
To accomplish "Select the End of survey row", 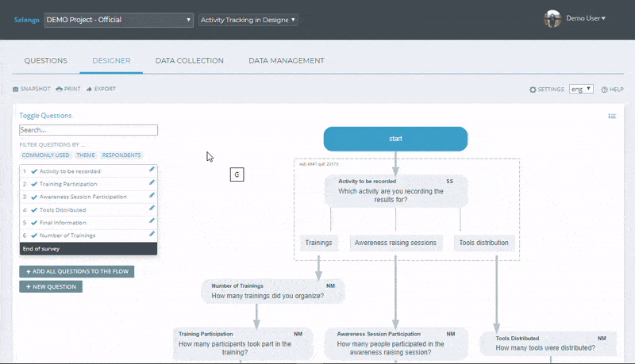I will pos(88,249).
